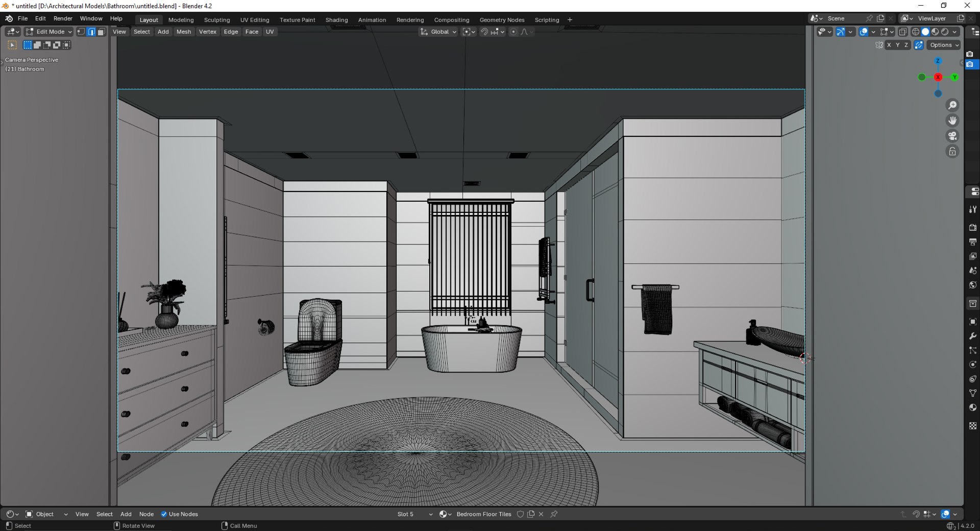Viewport: 980px width, 531px height.
Task: Open the overlays options dropdown arrow
Action: point(873,32)
